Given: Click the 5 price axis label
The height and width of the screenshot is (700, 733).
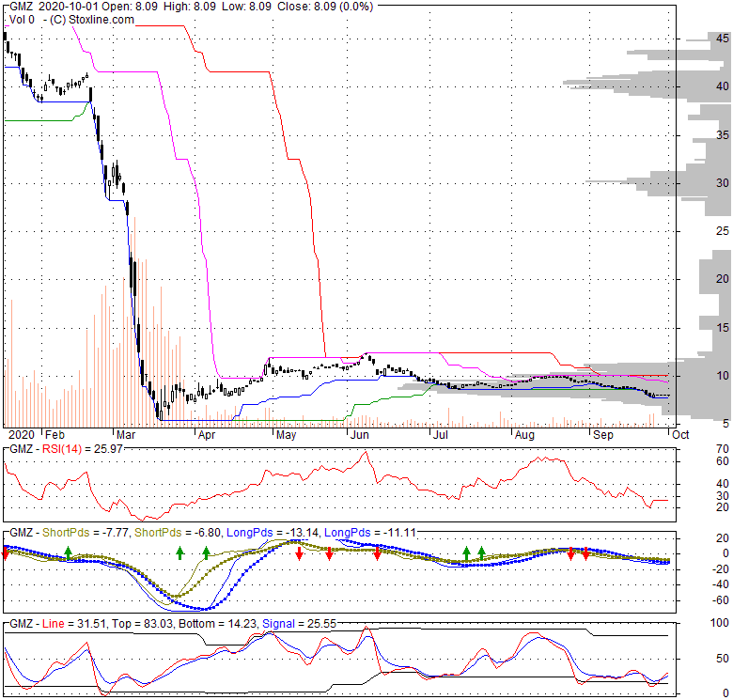Looking at the screenshot, I should pyautogui.click(x=725, y=424).
